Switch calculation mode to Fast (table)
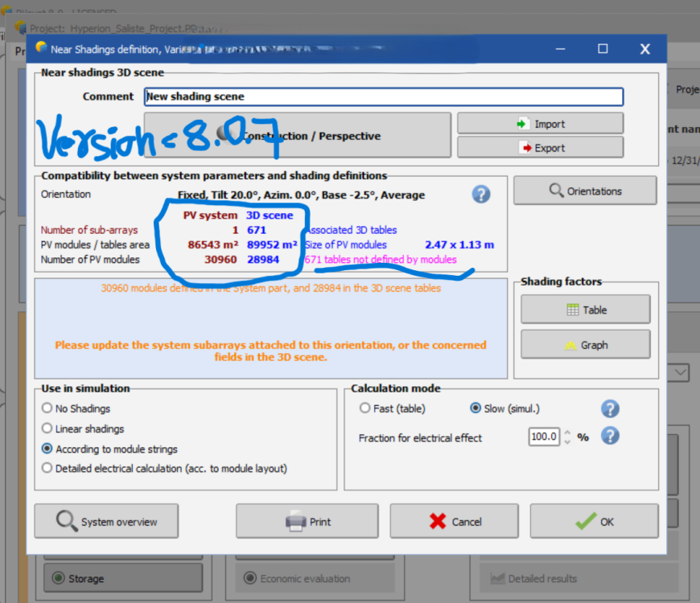 364,408
